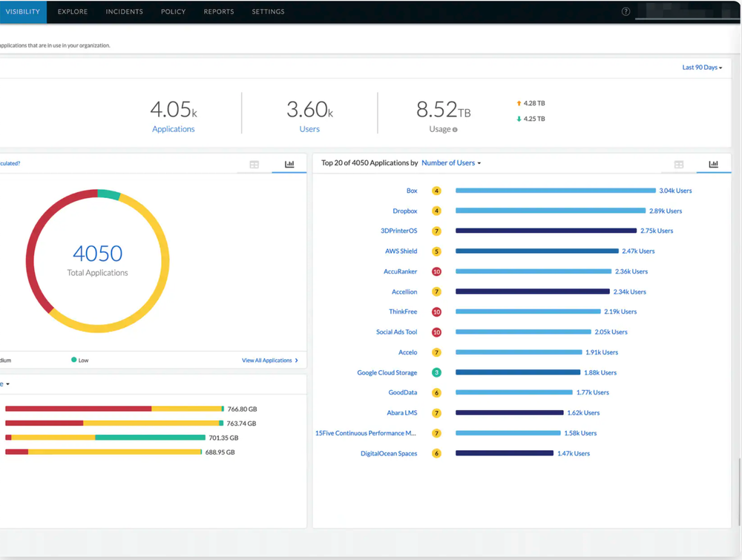742x560 pixels.
Task: Click the 701.35 GB usage value
Action: click(223, 438)
